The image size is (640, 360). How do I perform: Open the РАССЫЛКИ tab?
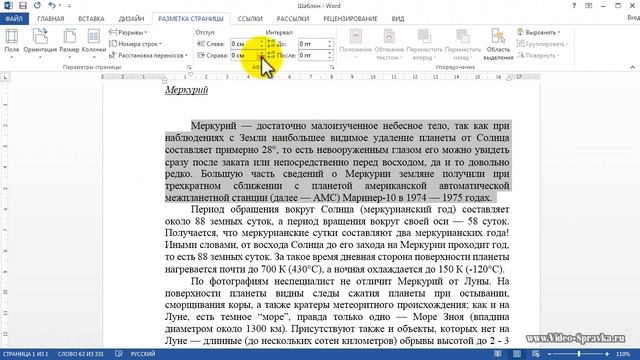click(x=293, y=19)
